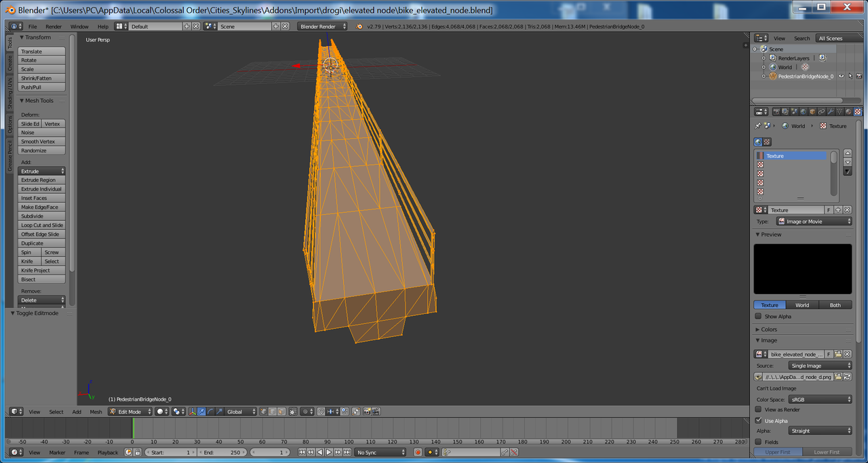Viewport: 868px width, 463px height.
Task: Toggle visibility eye of PedestrianBridgeNode_0
Action: tap(841, 77)
